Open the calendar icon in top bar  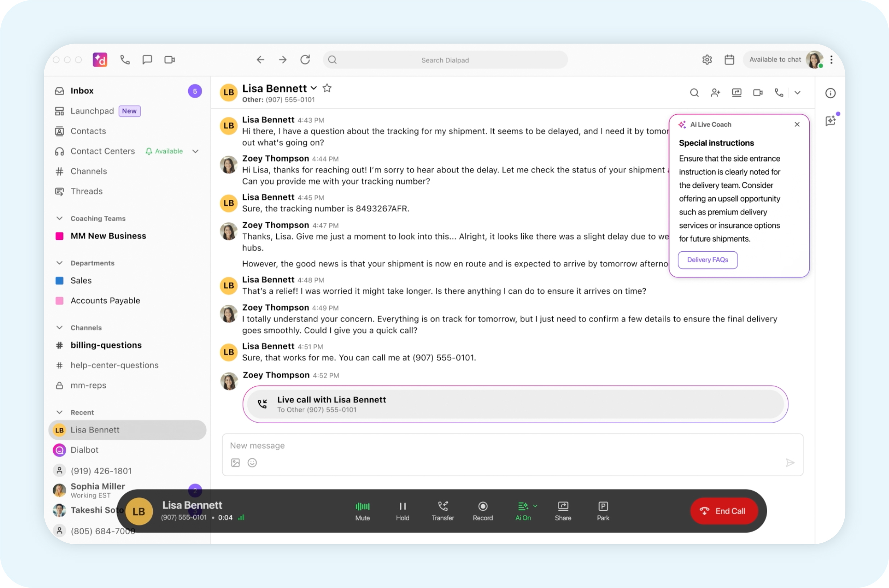729,59
